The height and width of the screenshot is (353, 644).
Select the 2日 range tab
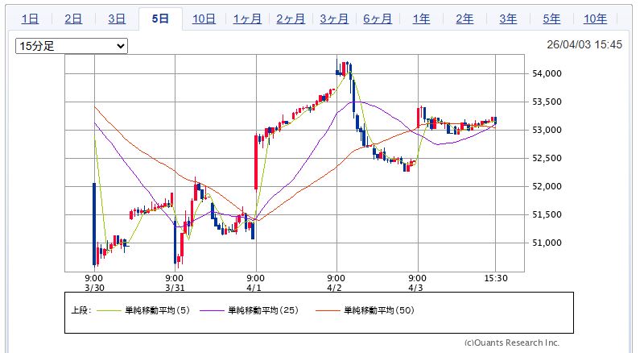(x=72, y=19)
